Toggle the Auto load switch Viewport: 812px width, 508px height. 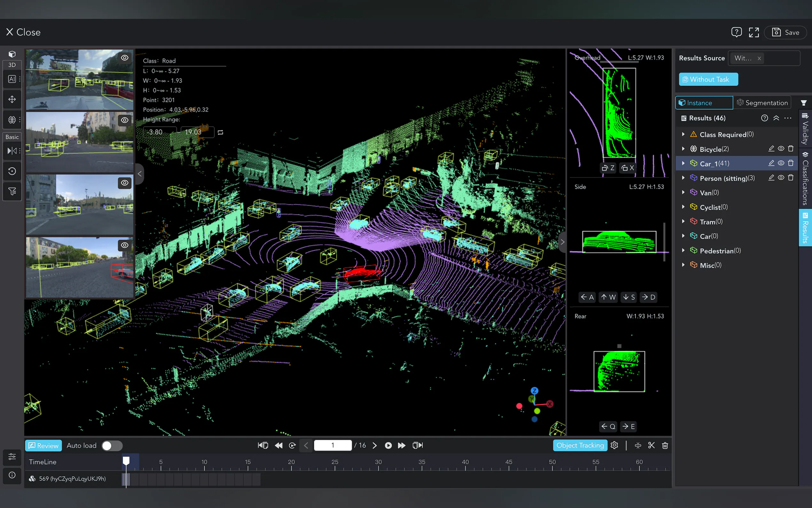[112, 446]
